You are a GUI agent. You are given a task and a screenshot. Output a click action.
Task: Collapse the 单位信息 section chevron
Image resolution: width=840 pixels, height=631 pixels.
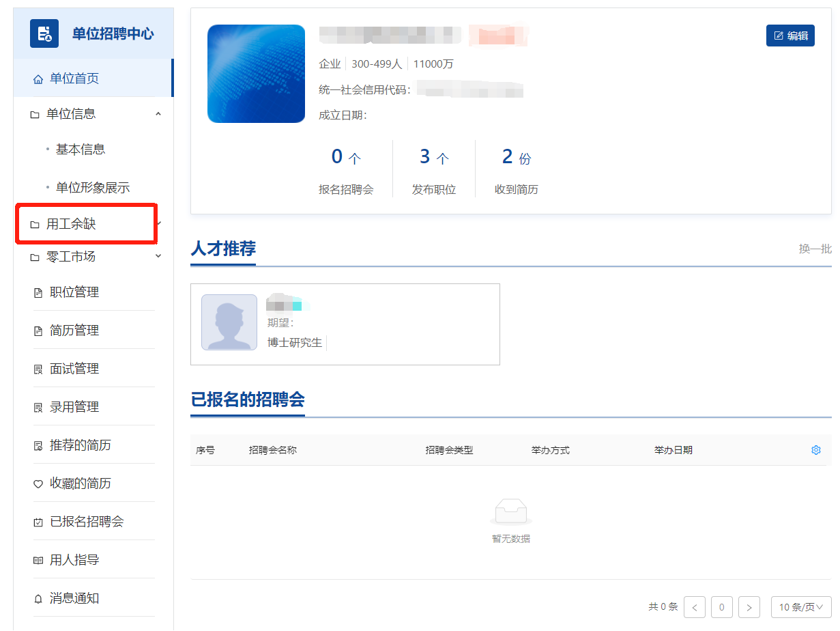click(158, 113)
